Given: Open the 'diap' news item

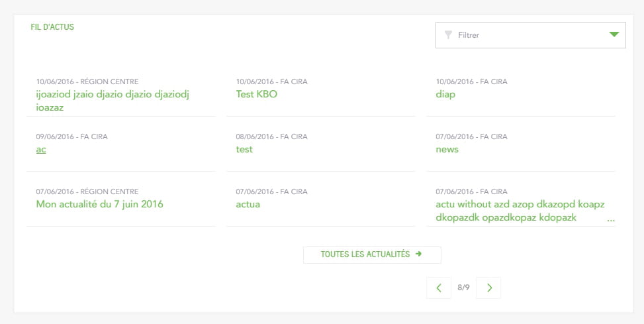Looking at the screenshot, I should 445,95.
